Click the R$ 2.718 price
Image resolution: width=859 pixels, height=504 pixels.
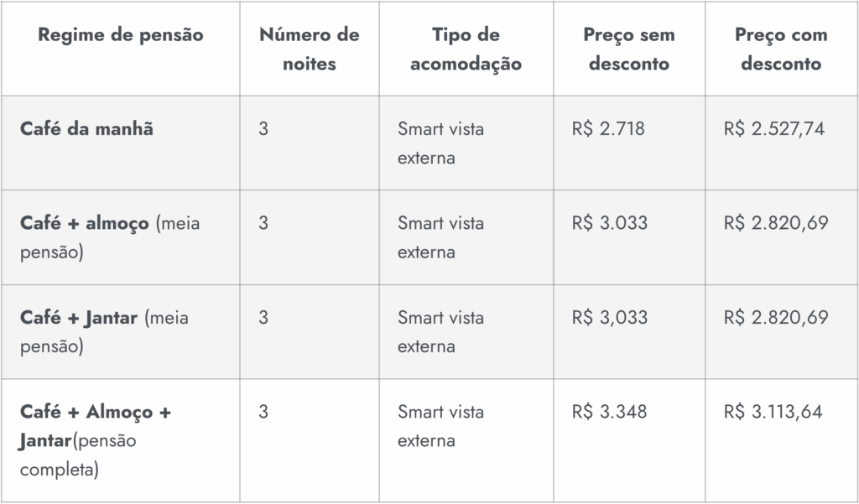608,129
